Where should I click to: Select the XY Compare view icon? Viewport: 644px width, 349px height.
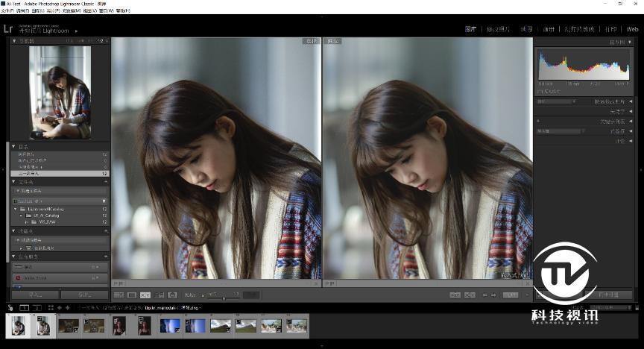(145, 295)
